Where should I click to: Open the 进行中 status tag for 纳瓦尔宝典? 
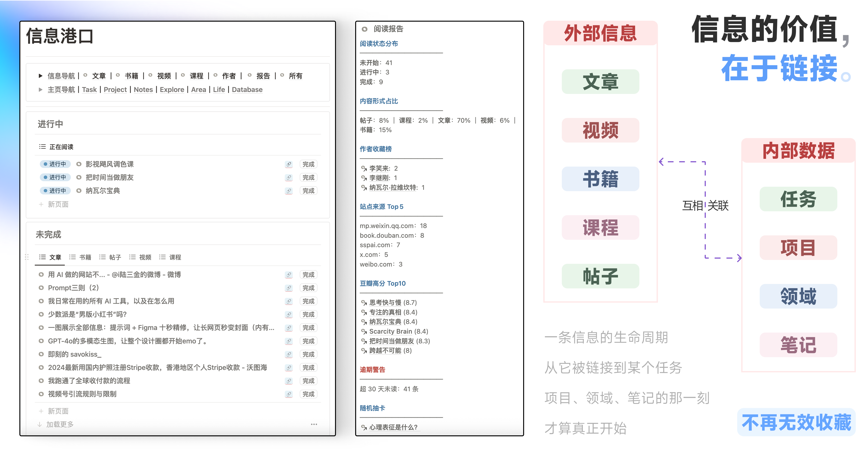click(55, 191)
